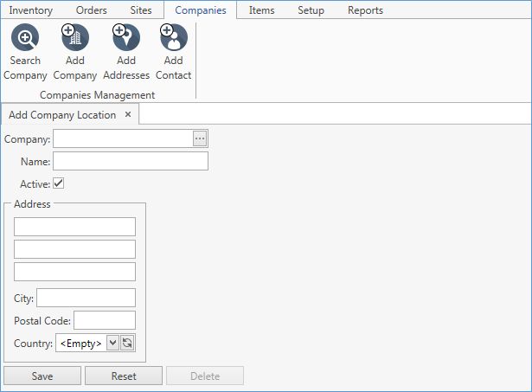Click the Reset button
The image size is (532, 392).
(124, 376)
